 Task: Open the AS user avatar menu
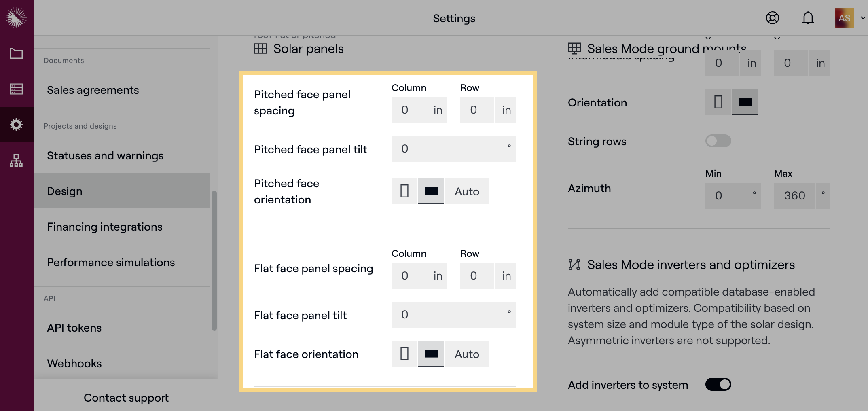[844, 18]
